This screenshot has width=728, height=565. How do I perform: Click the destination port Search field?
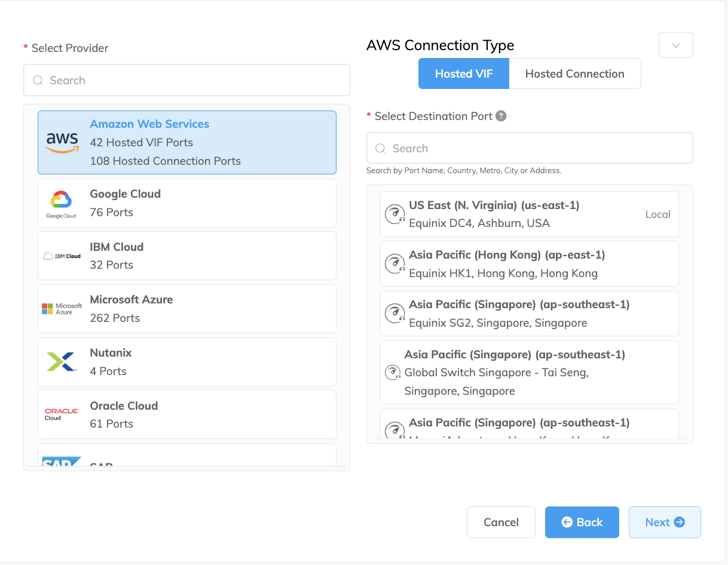tap(530, 148)
